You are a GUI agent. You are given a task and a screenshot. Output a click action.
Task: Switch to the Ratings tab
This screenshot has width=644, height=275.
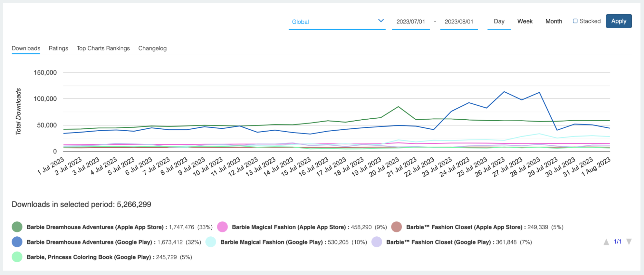click(x=58, y=48)
